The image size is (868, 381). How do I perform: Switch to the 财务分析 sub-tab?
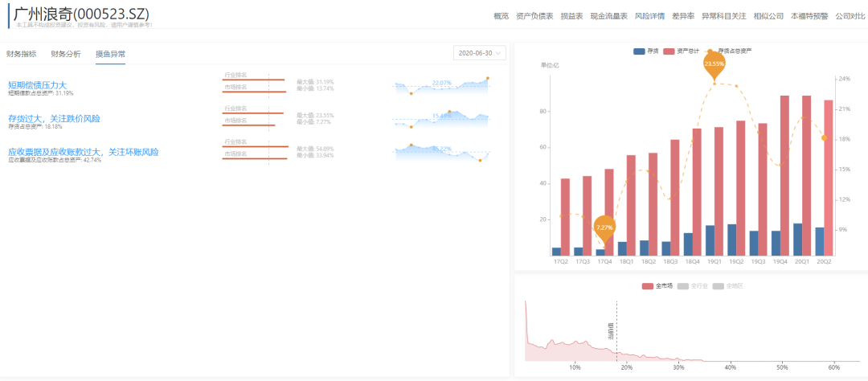click(66, 54)
